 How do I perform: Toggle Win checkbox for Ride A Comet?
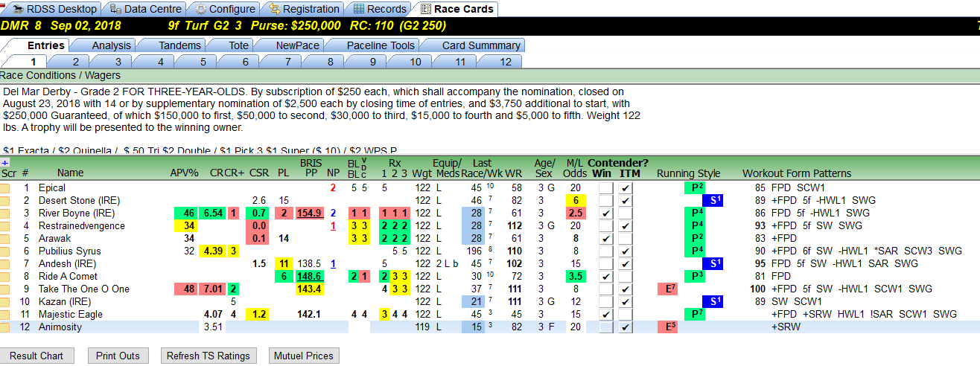coord(606,277)
